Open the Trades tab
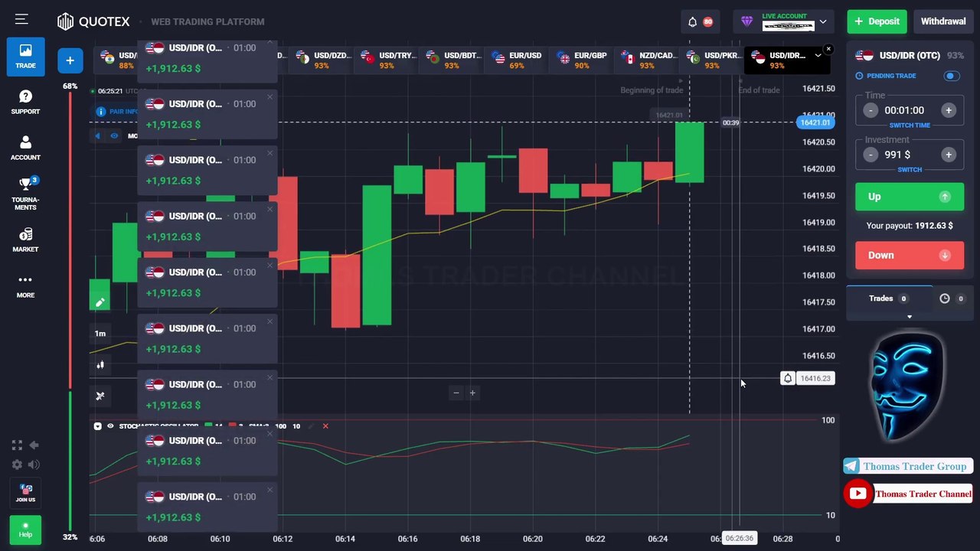980x551 pixels. tap(888, 298)
